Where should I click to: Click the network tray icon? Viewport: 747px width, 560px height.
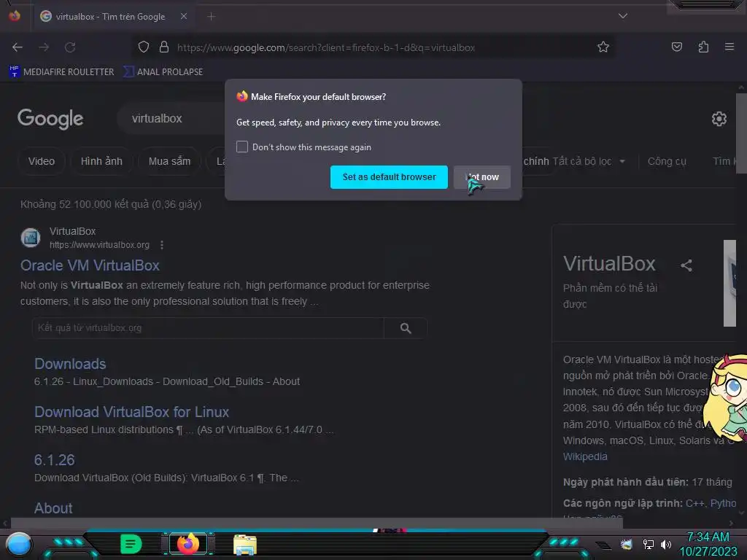(x=648, y=544)
